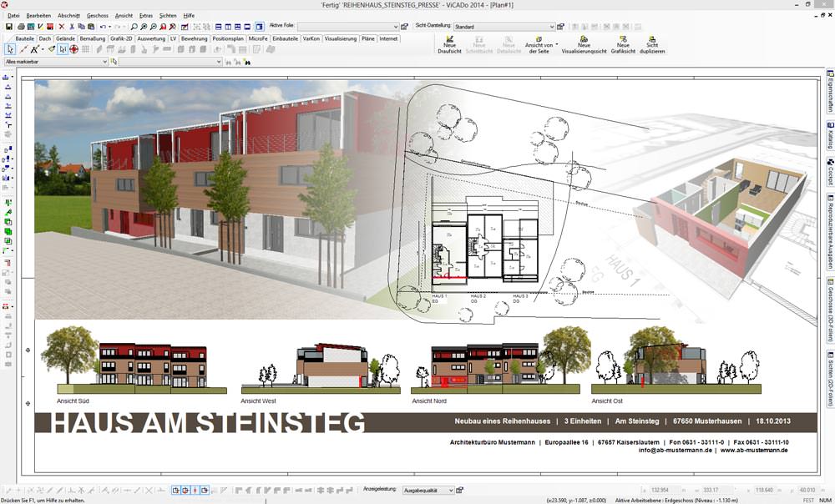Open the Bearbeiten menu

(38, 15)
